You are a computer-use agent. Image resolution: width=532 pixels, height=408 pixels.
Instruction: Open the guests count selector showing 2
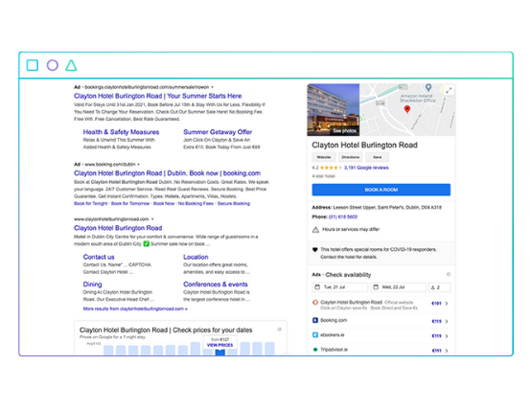click(439, 287)
